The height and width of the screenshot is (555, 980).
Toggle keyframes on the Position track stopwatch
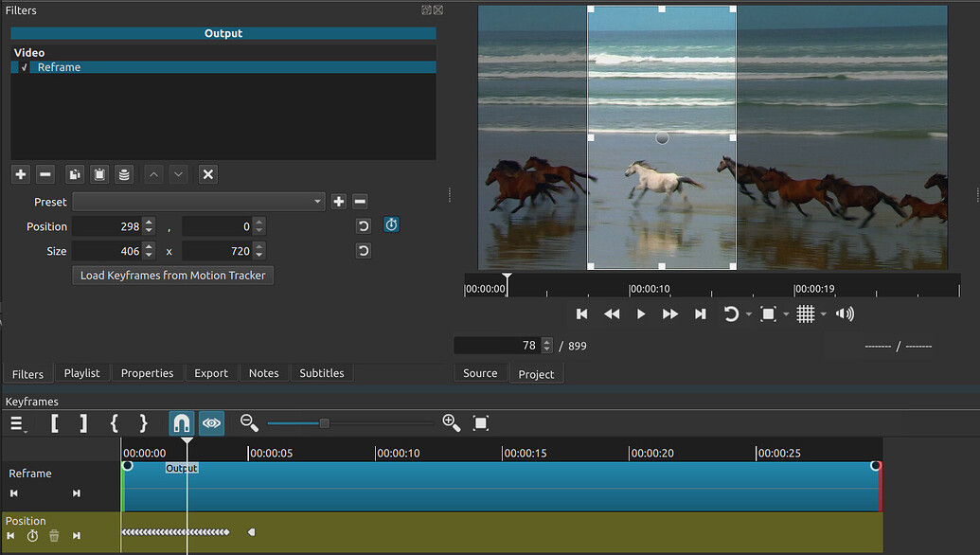tap(32, 536)
